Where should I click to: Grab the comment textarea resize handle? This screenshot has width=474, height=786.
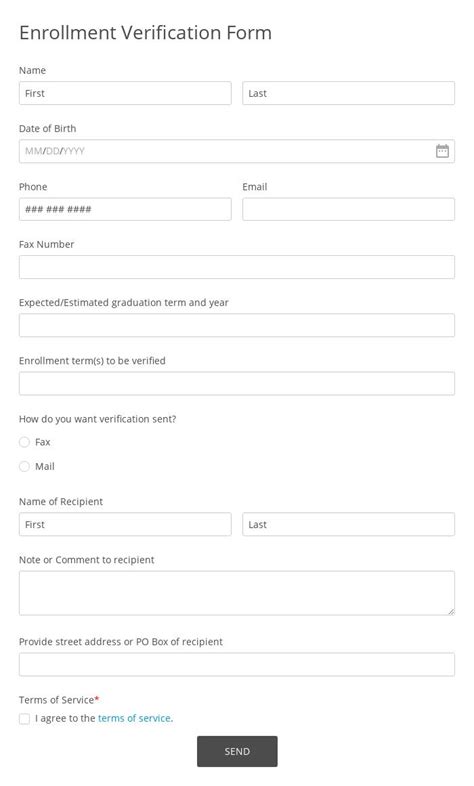(451, 611)
